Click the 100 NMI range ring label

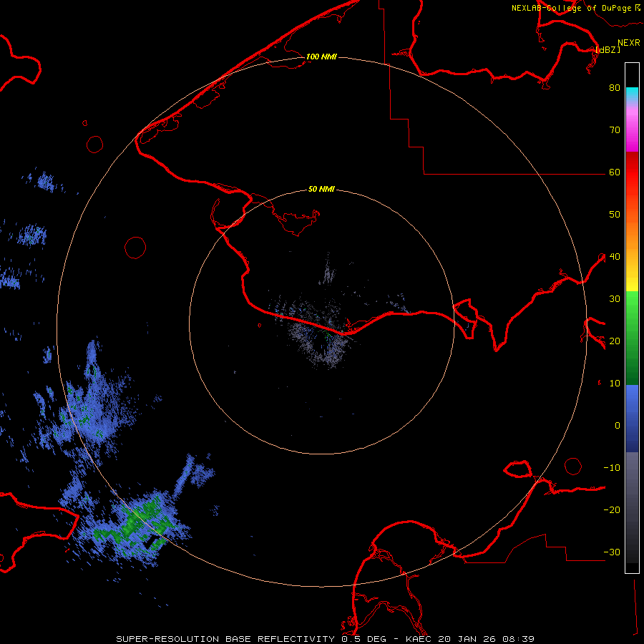point(321,57)
